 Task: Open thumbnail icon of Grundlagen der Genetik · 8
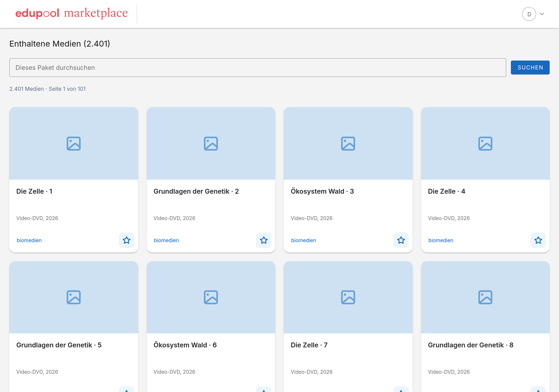[485, 297]
